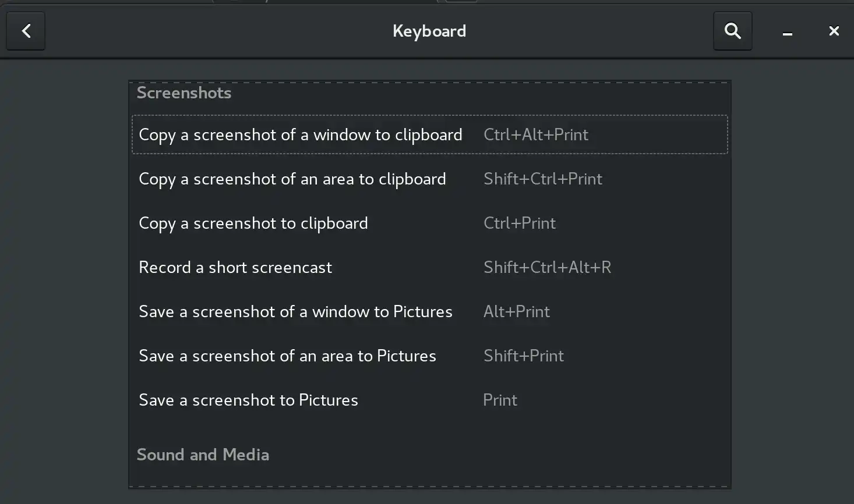Click the 'Copy a screenshot to clipboard' shortcut row

tap(253, 223)
